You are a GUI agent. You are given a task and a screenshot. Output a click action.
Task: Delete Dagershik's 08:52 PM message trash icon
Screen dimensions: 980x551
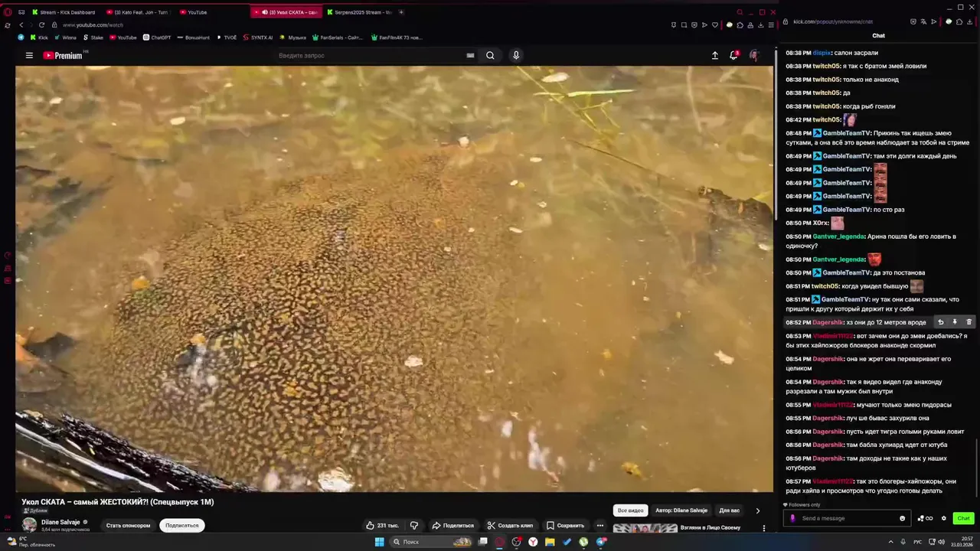coord(969,322)
